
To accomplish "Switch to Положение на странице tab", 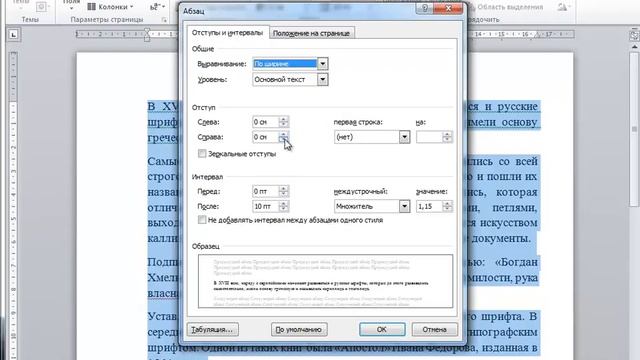I will coord(311,33).
